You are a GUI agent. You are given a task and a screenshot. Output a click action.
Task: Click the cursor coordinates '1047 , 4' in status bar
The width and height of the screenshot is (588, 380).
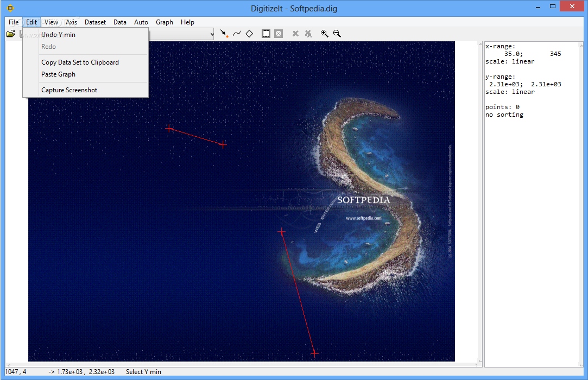click(x=15, y=372)
